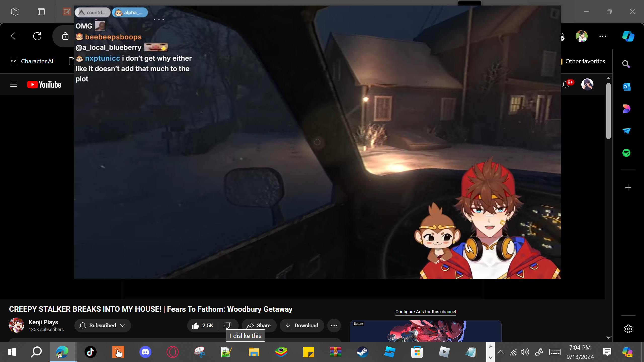Viewport: 644px width, 362px height.
Task: Open the Edge Workspaces icon
Action: pos(15,12)
